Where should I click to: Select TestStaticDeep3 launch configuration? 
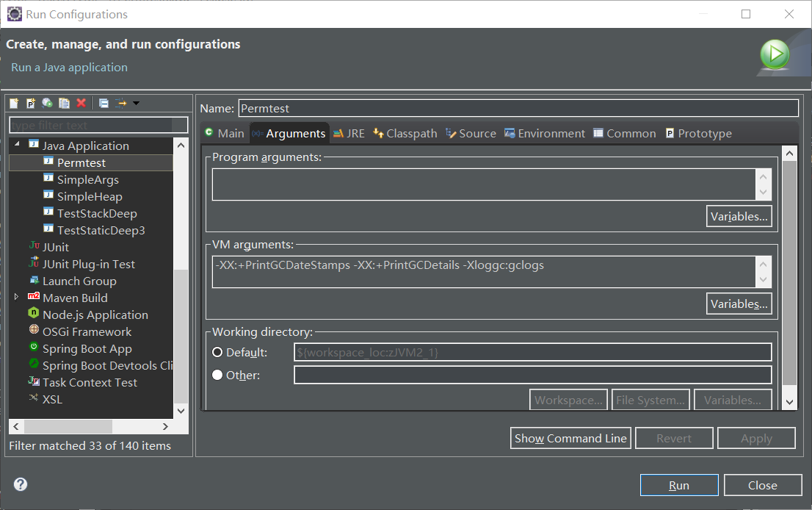(101, 230)
